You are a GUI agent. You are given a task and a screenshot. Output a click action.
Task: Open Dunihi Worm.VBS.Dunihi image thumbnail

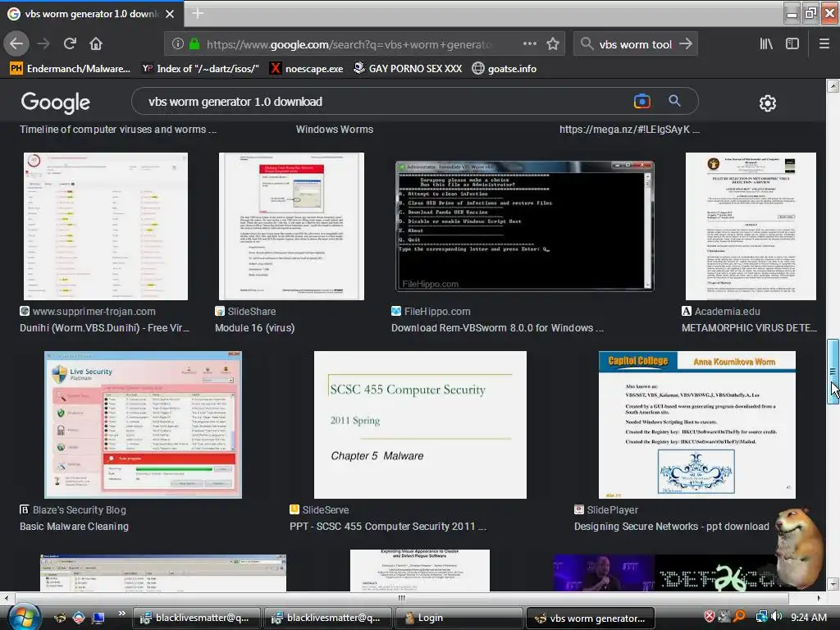point(106,226)
